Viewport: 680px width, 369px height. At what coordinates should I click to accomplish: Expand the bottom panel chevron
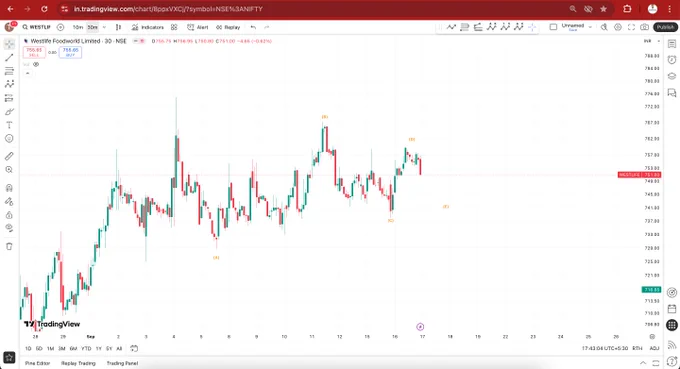click(x=643, y=363)
